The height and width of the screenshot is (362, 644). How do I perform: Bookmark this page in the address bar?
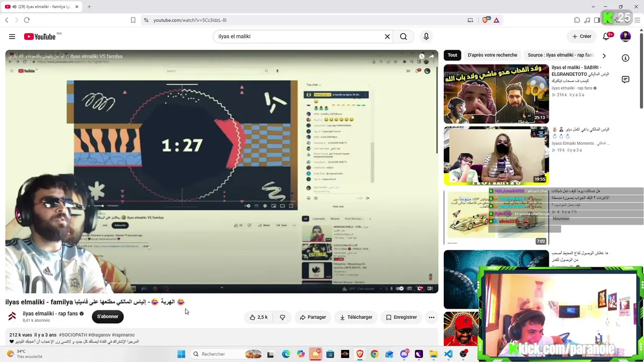pyautogui.click(x=133, y=20)
